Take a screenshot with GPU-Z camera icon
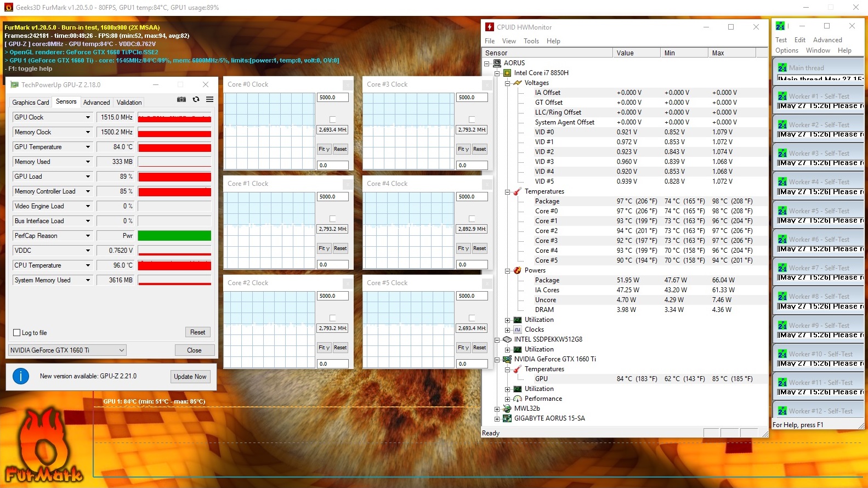 point(181,99)
